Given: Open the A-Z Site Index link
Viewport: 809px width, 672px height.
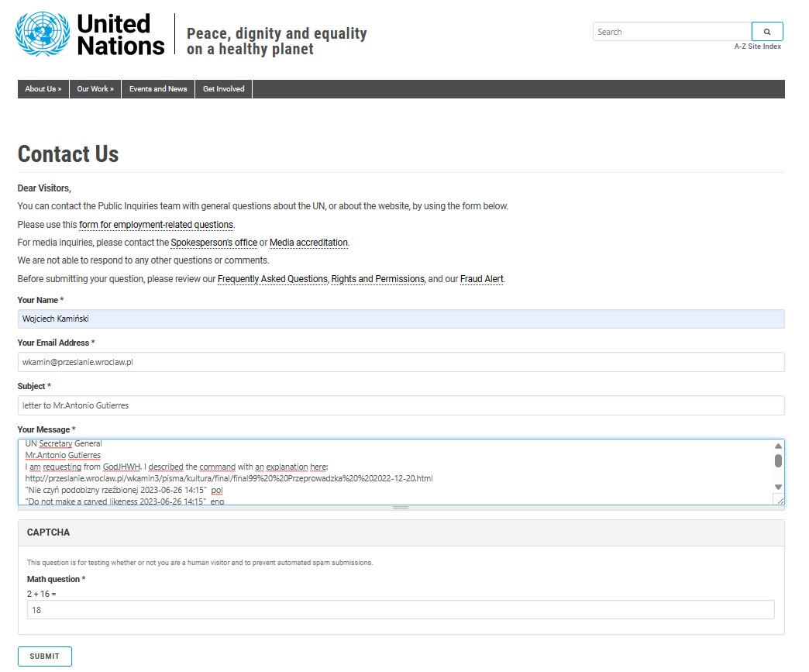Looking at the screenshot, I should (757, 47).
